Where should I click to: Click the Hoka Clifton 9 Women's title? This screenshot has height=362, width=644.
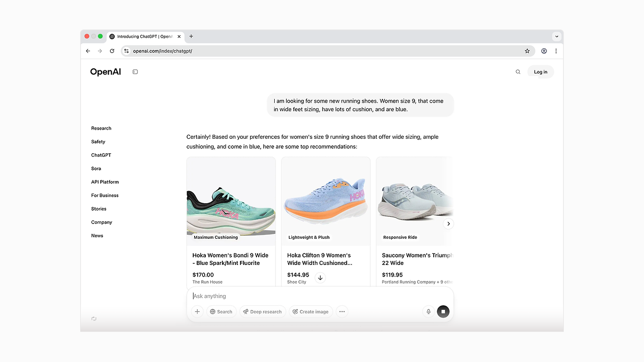[x=319, y=259]
